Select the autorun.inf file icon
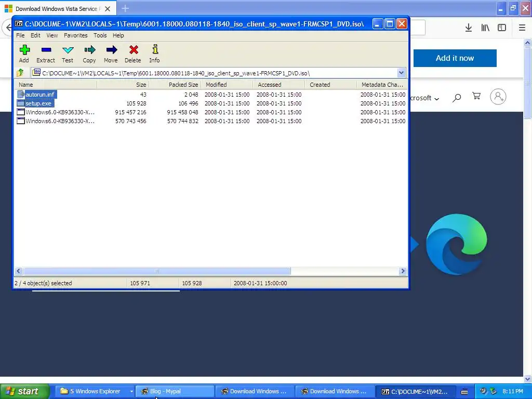Screen dimensions: 532x399 pos(21,95)
